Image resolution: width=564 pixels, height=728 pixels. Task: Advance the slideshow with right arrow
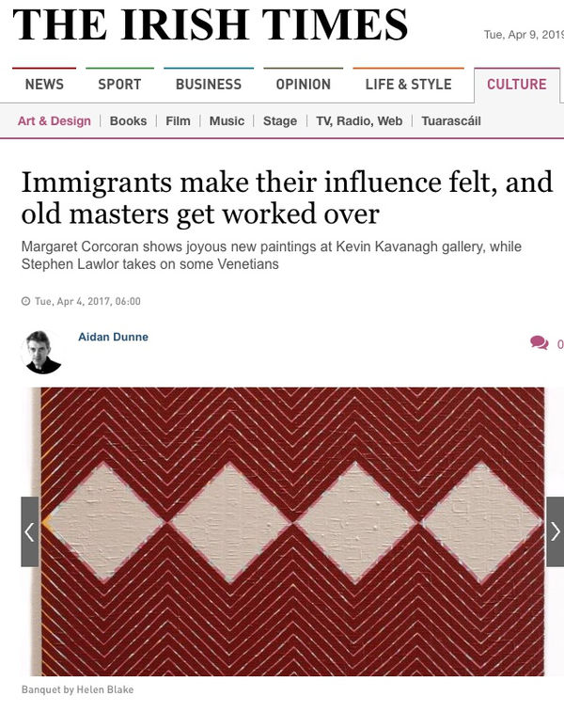pos(555,531)
